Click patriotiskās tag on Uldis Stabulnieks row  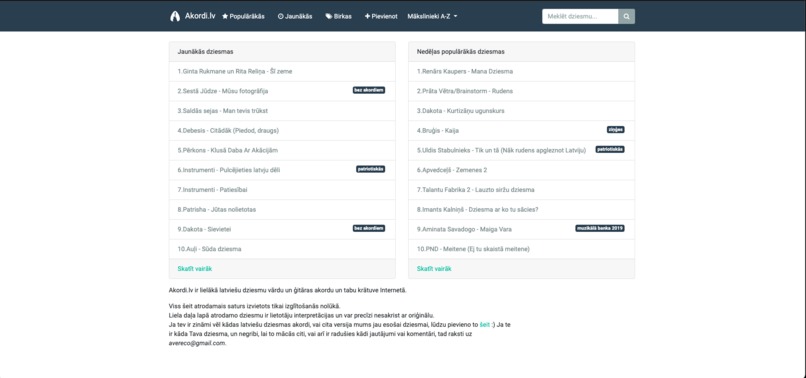(x=610, y=149)
